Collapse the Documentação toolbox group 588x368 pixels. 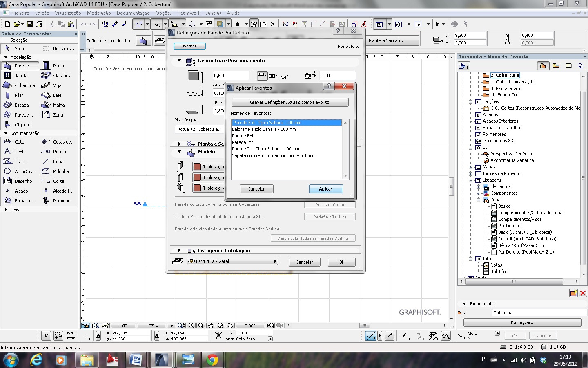click(x=6, y=133)
